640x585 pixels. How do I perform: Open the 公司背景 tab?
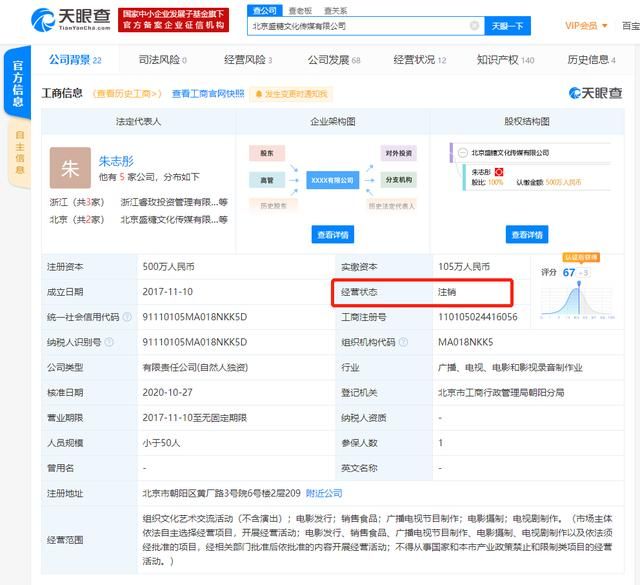[x=75, y=60]
